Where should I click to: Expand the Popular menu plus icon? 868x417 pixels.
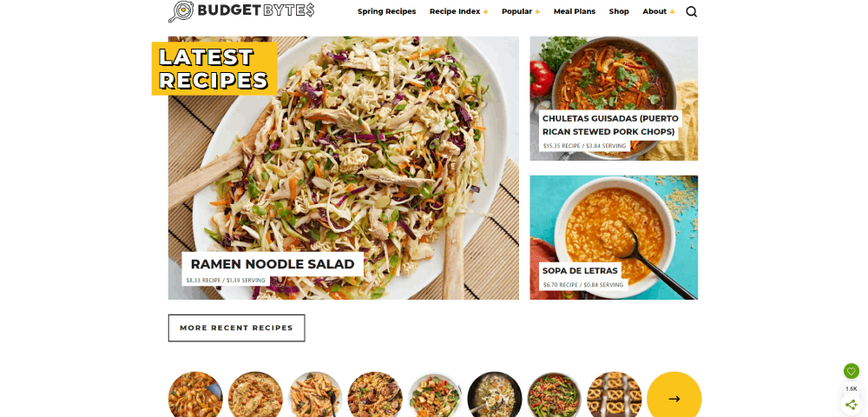537,11
